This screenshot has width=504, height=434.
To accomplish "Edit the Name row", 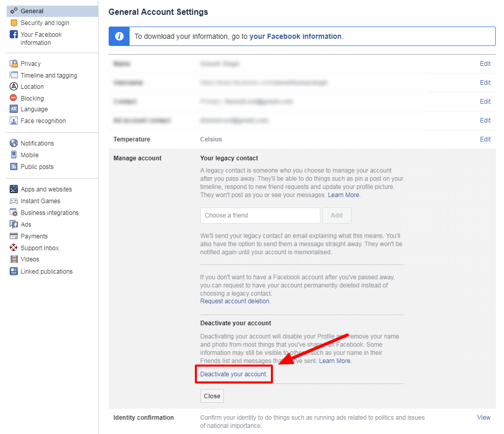I will [x=485, y=64].
